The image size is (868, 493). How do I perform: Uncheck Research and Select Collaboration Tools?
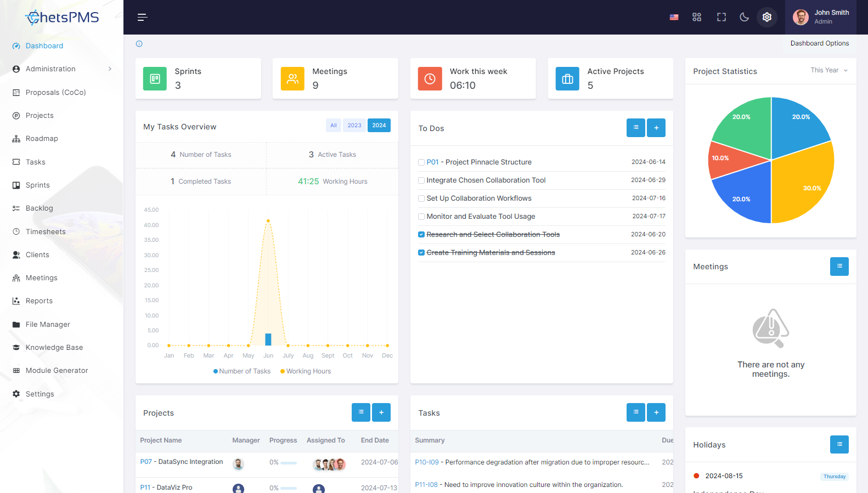point(421,235)
